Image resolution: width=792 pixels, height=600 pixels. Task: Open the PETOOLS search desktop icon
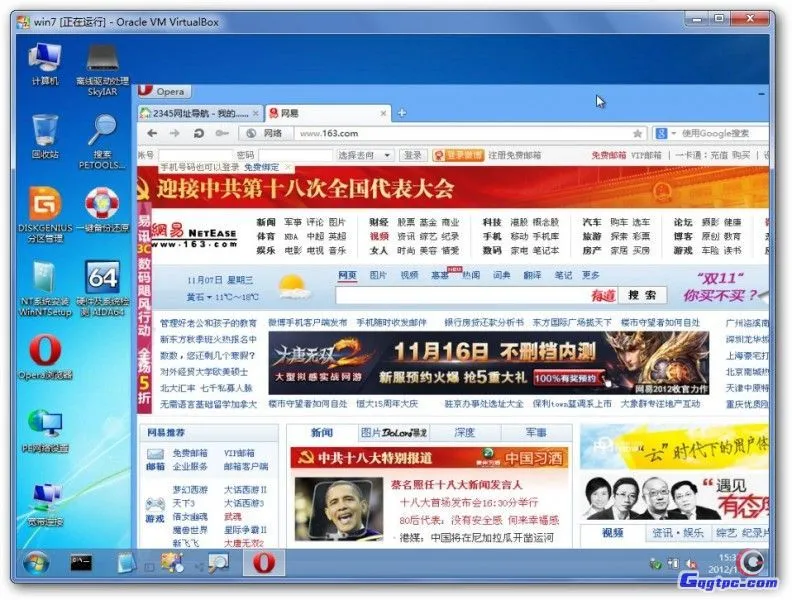102,142
